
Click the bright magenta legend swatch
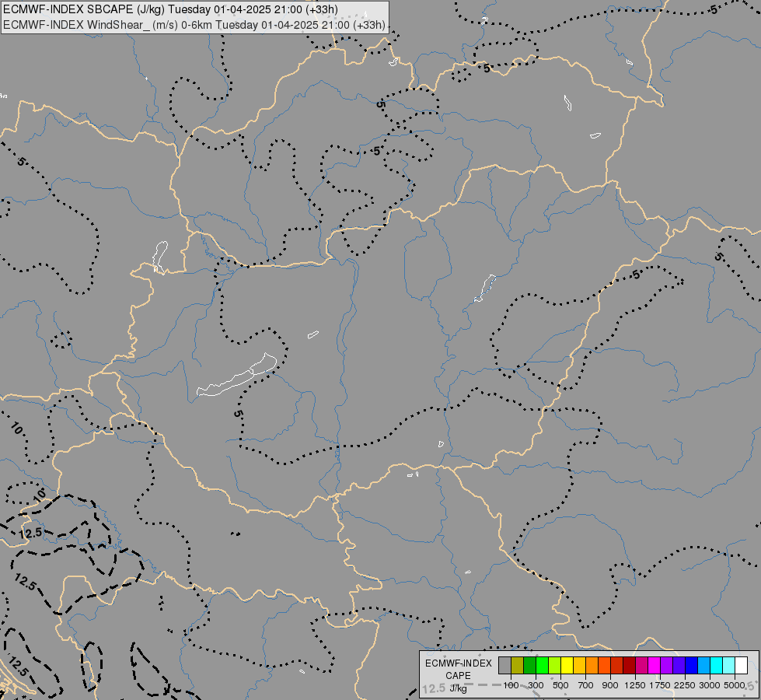[655, 665]
